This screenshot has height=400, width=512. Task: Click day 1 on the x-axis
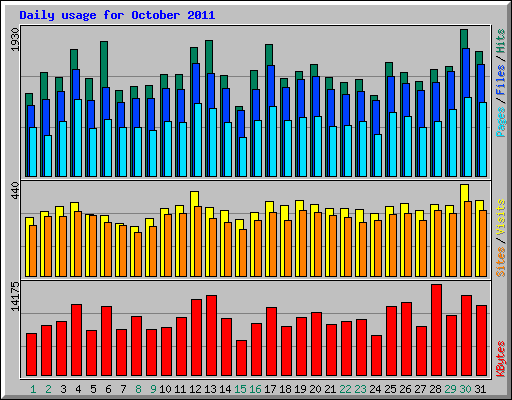[33, 389]
